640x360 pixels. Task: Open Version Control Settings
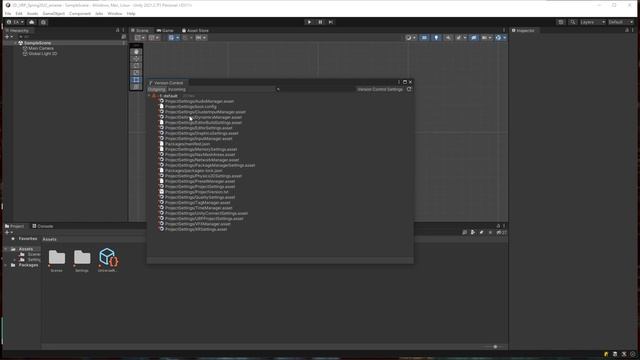coord(380,89)
